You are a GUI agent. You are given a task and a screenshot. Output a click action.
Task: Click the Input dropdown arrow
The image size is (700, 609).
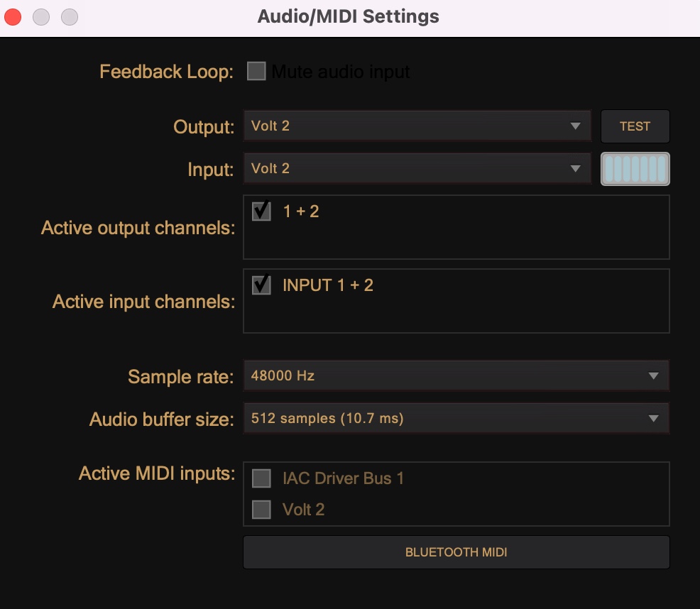tap(576, 169)
